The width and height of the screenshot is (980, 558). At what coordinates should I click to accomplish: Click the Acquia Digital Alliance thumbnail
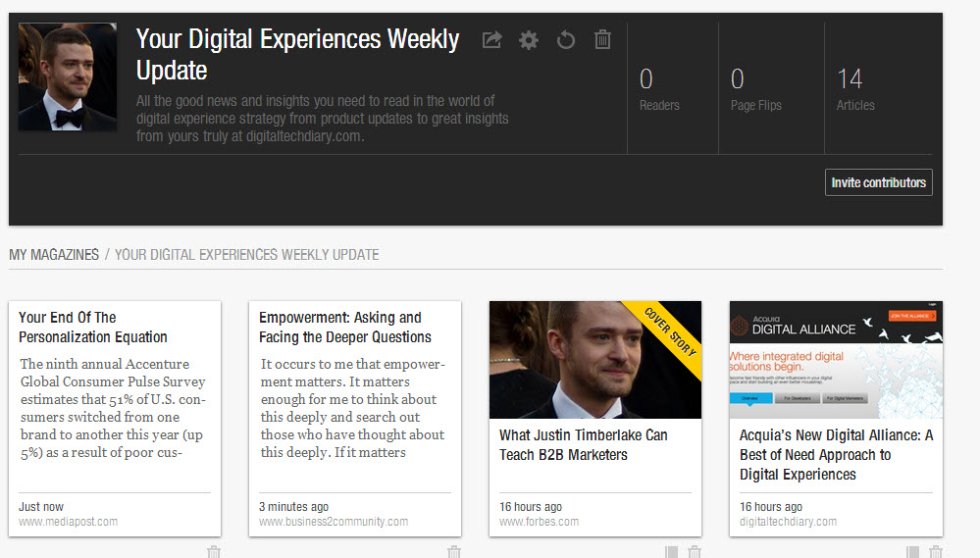coord(836,360)
